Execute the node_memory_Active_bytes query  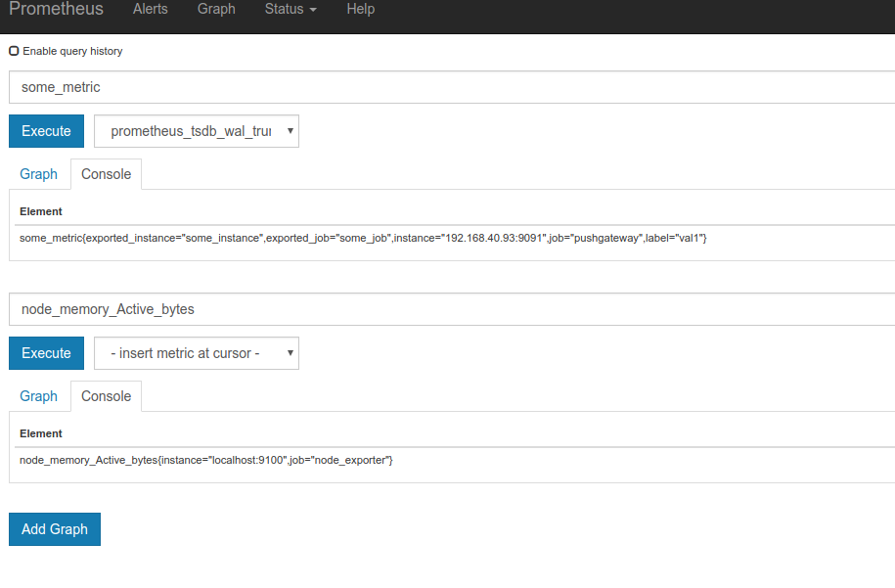(46, 353)
